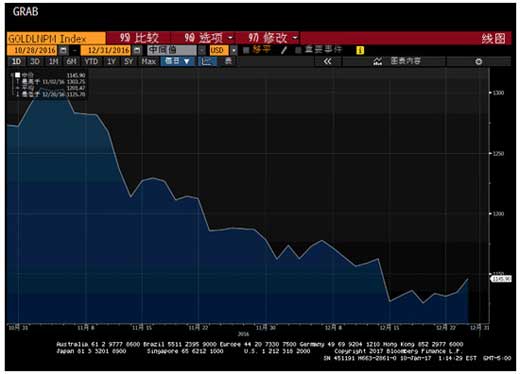
Task: Switch to line chart view icon
Action: (x=207, y=61)
